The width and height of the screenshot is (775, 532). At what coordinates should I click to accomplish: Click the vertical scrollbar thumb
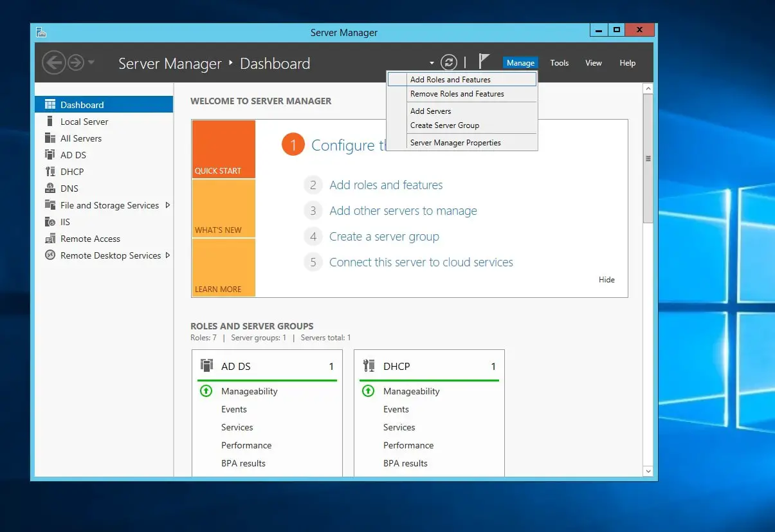pos(648,158)
